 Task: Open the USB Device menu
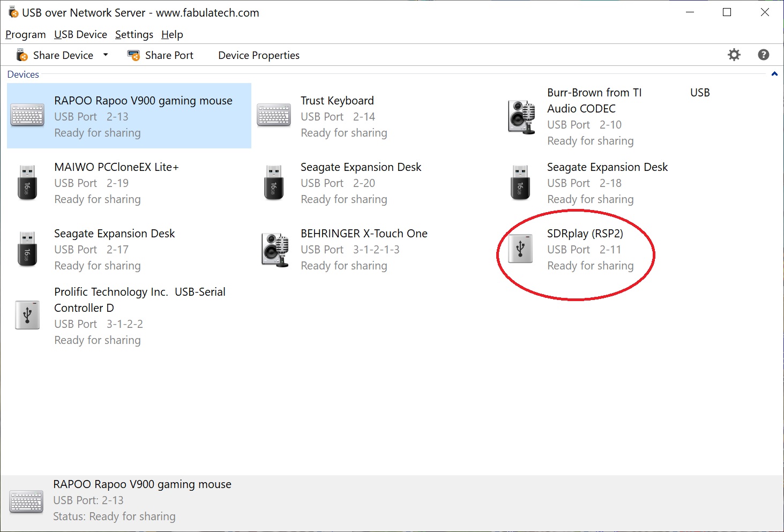tap(80, 34)
